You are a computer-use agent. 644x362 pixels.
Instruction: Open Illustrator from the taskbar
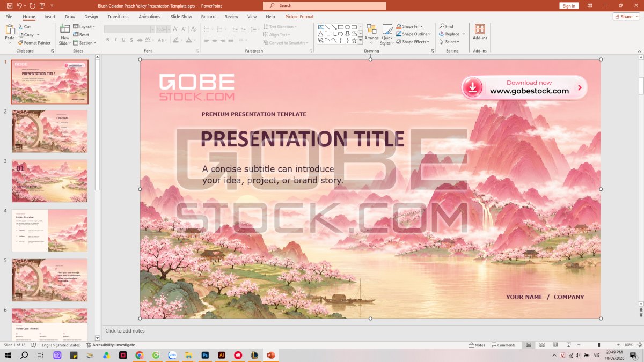221,355
